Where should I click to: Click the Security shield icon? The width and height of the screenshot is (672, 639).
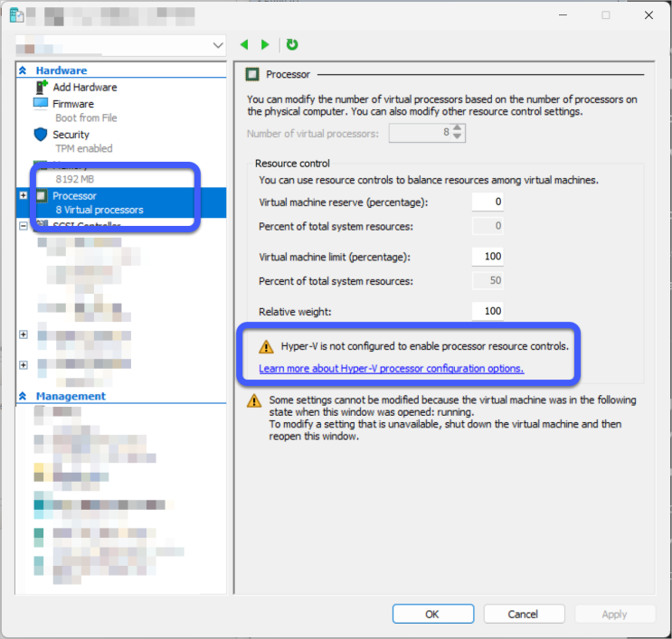(x=41, y=134)
